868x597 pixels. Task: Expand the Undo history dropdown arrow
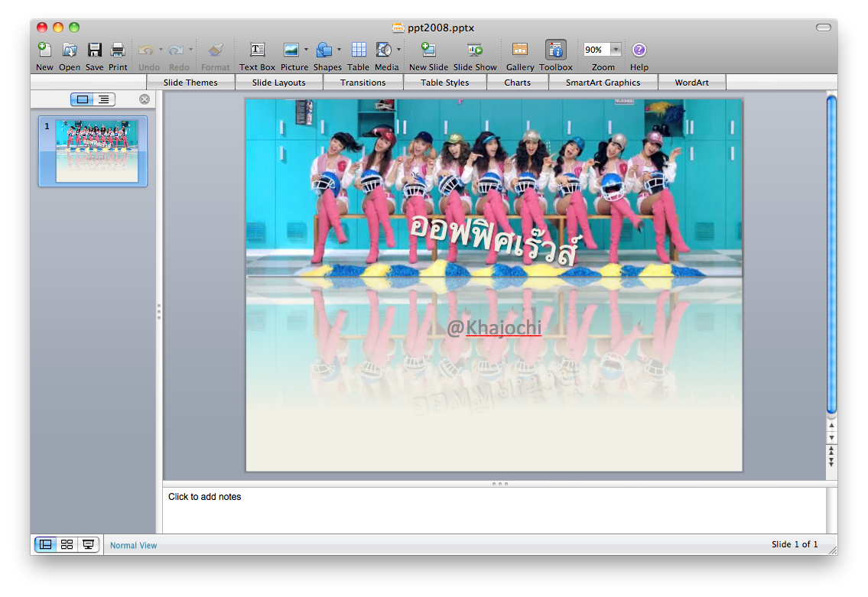[x=161, y=50]
